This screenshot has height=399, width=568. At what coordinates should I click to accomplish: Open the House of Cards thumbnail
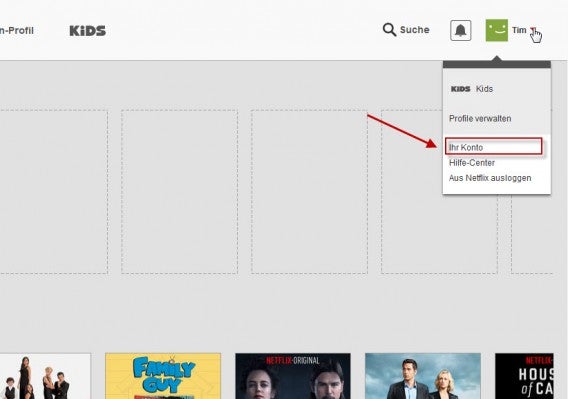click(x=524, y=376)
